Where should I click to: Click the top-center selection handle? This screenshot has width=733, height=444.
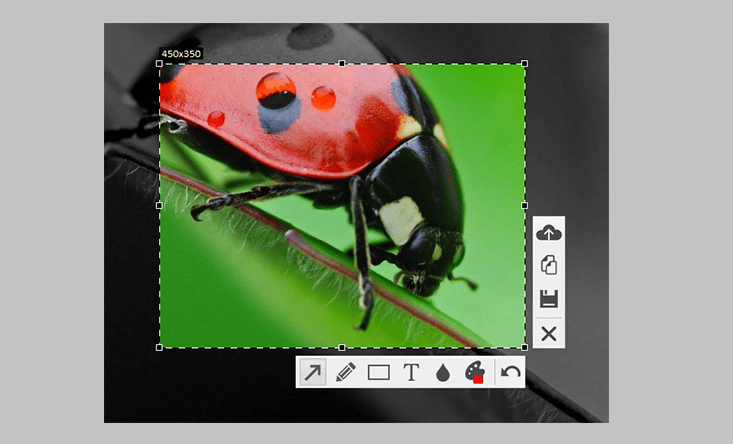[342, 64]
